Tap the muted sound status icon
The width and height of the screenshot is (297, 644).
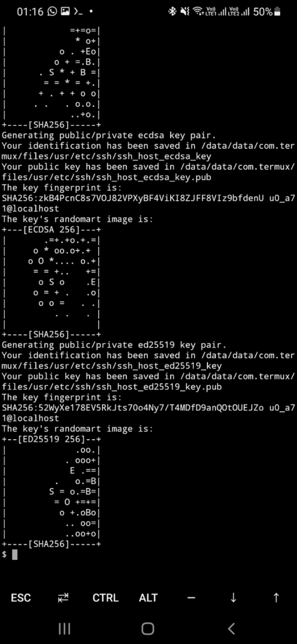184,12
